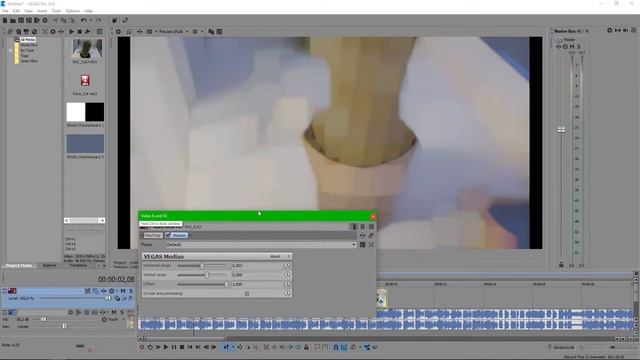The height and width of the screenshot is (360, 640).
Task: Select the Pan/Crop button in FX chain
Action: click(153, 236)
